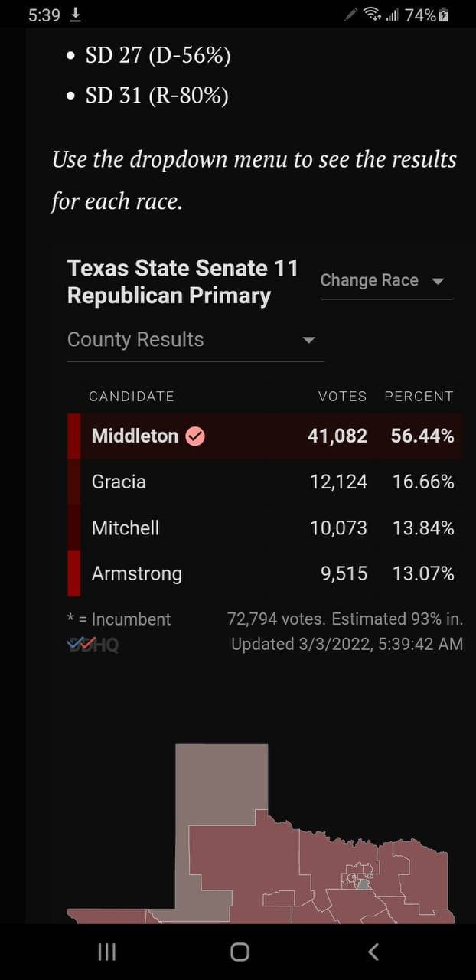Tap the winner checkmark beside Middleton

195,436
